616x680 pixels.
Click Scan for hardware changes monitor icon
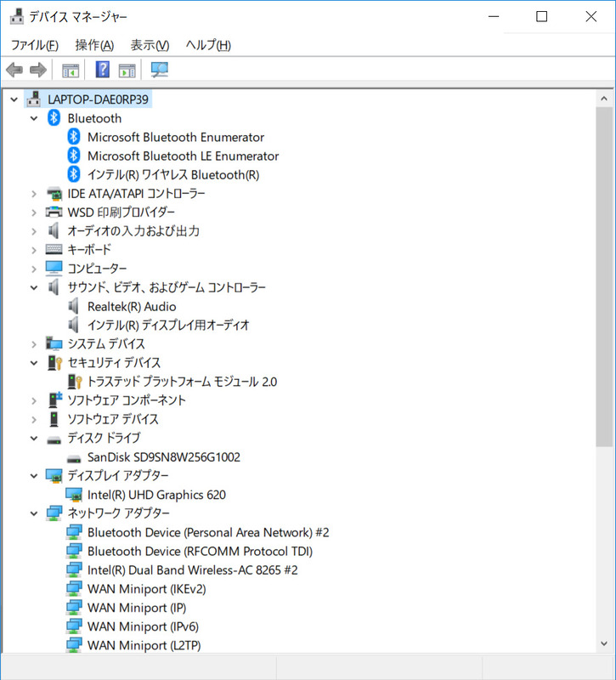click(159, 70)
